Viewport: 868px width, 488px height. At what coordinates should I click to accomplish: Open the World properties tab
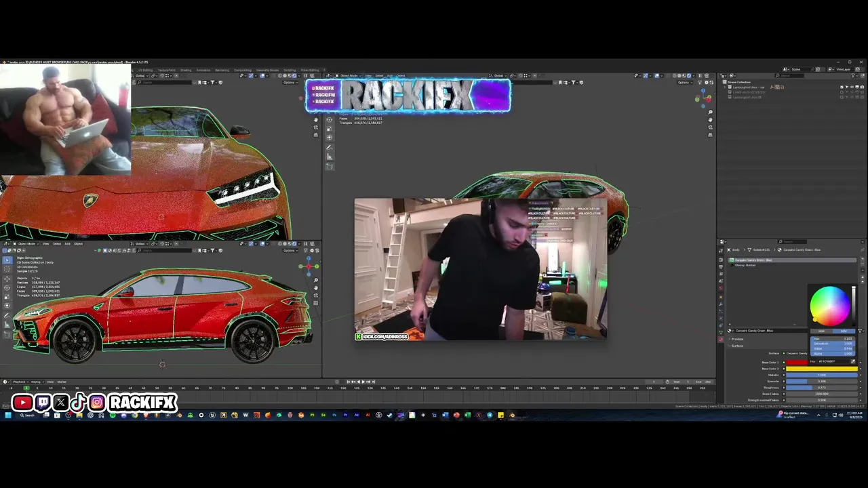tap(721, 288)
